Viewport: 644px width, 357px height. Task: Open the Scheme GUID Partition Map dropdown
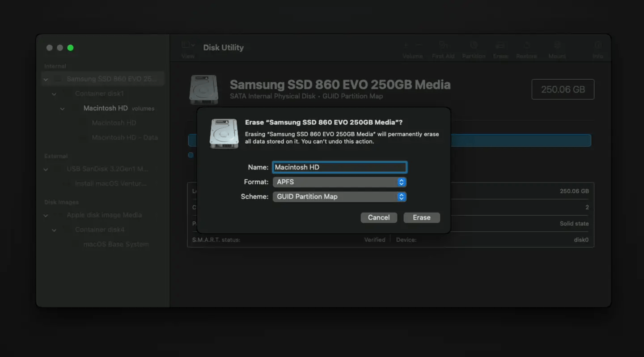coord(339,197)
